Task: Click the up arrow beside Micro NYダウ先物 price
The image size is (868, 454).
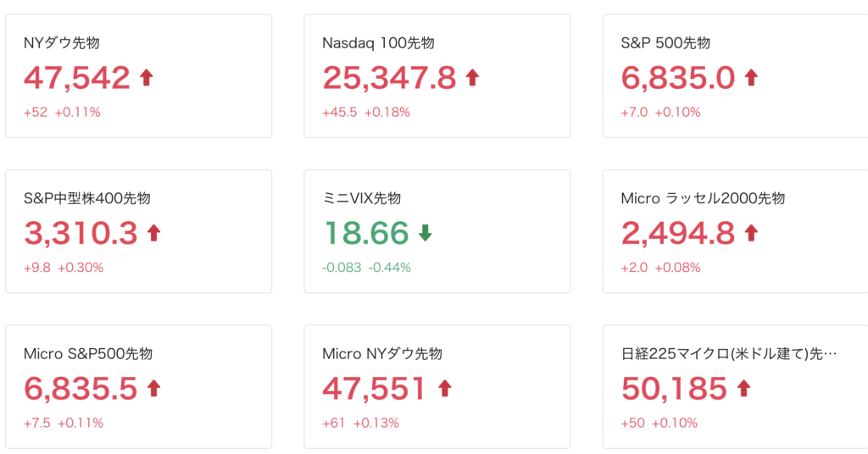Action: point(444,389)
